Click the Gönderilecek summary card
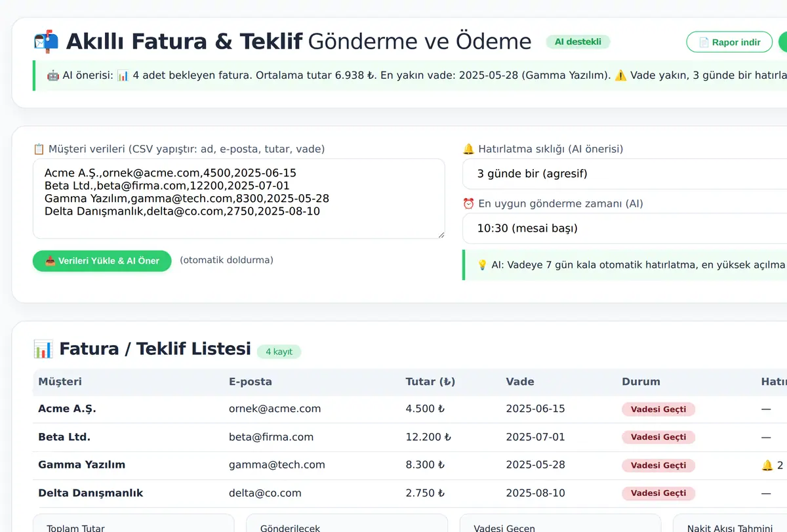The image size is (787, 532). click(347, 523)
